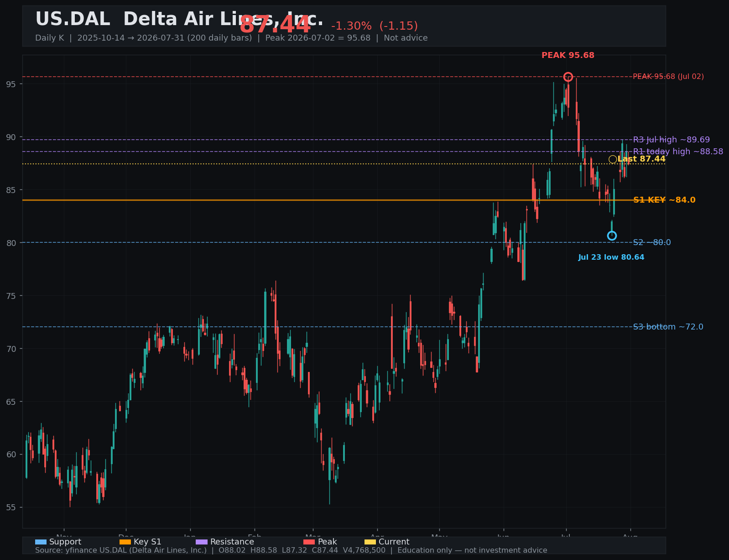
Task: Click the "L87.32" low value in the footer
Action: click(294, 550)
